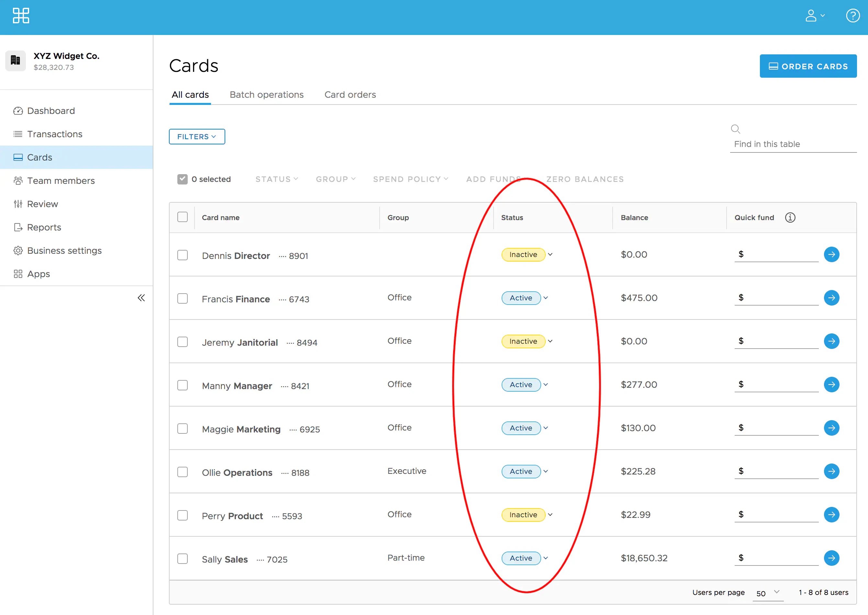The width and height of the screenshot is (868, 615).
Task: Collapse the sidebar with double-chevron icon
Action: click(141, 298)
